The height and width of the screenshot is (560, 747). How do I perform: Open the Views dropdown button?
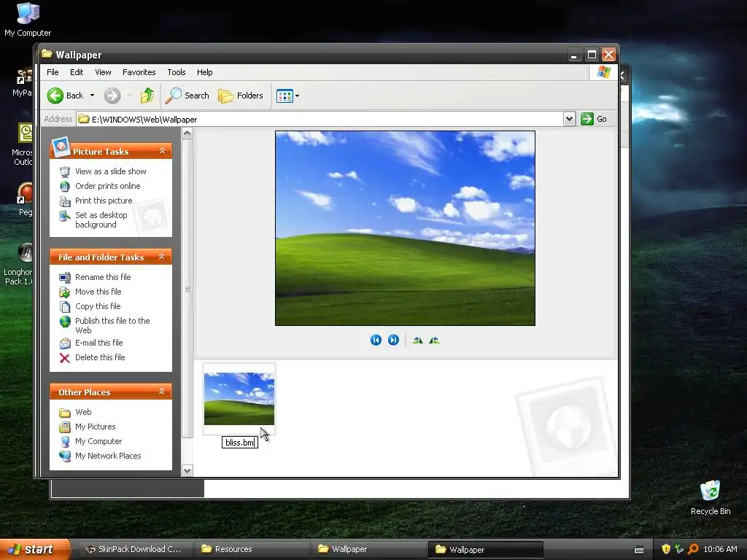click(x=287, y=96)
